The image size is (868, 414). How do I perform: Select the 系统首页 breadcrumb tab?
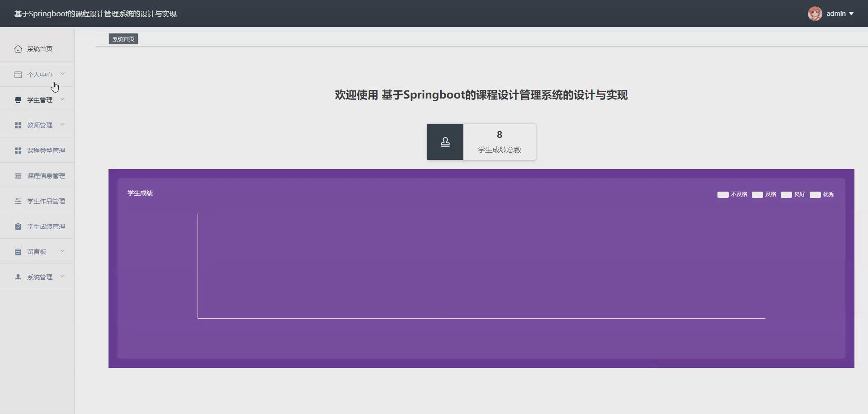point(123,39)
